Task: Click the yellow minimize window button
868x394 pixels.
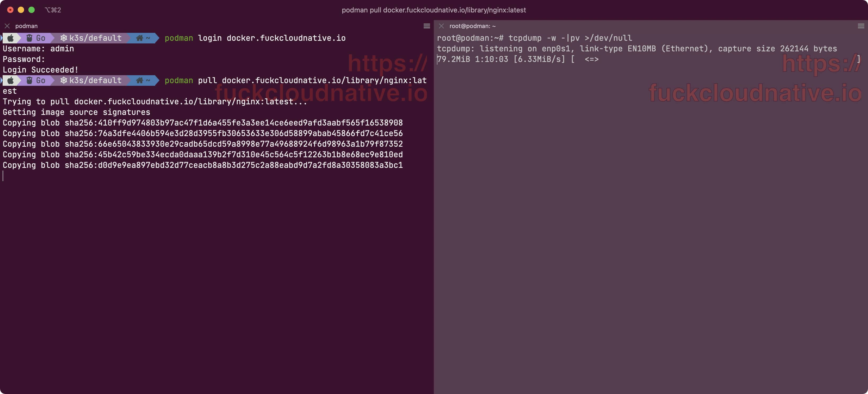Action: pos(21,10)
